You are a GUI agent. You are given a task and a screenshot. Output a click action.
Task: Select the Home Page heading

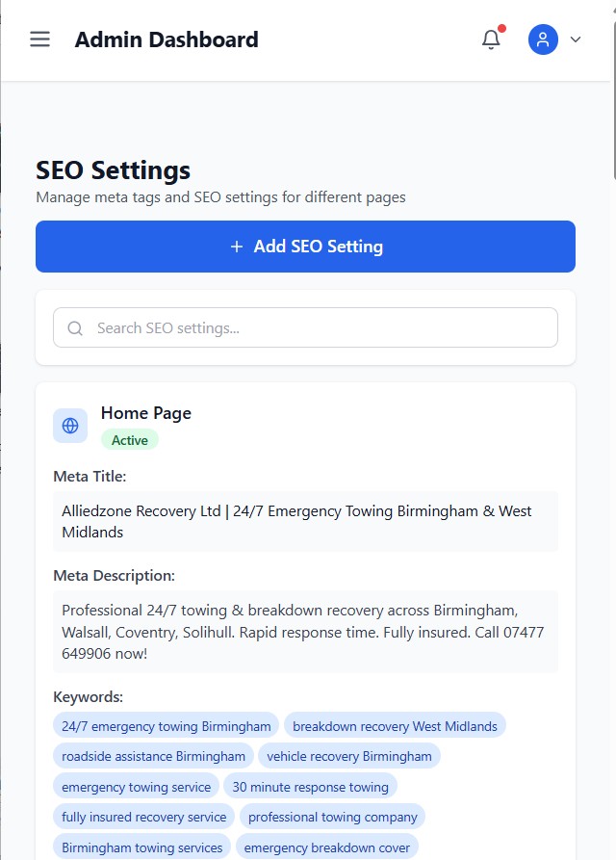pyautogui.click(x=146, y=413)
